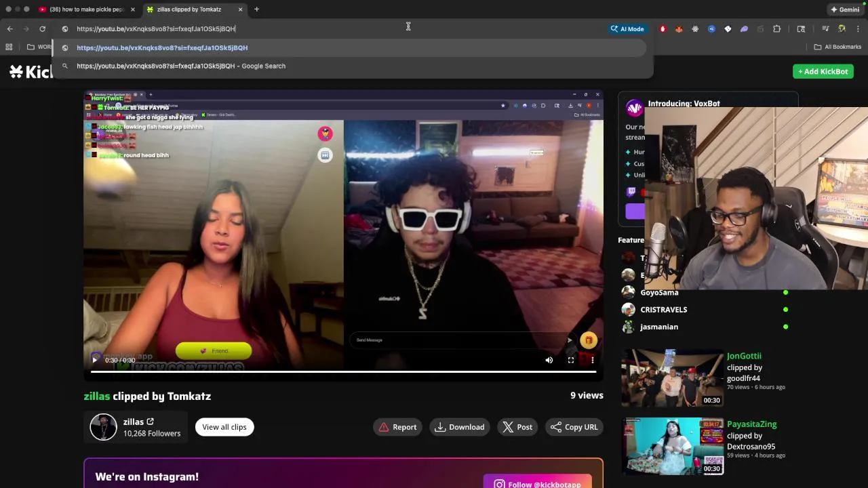The width and height of the screenshot is (868, 488).
Task: Open the CRISTRAVELS featured streamer
Action: (663, 310)
